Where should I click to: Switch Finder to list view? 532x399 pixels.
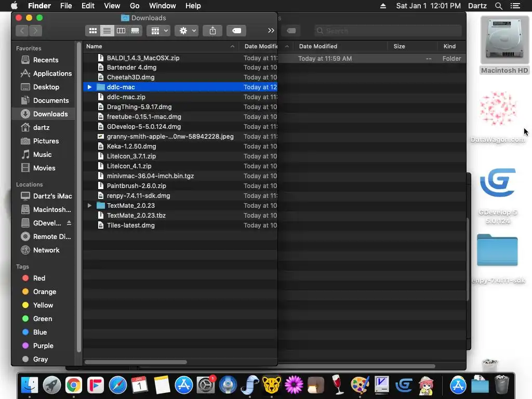point(107,31)
